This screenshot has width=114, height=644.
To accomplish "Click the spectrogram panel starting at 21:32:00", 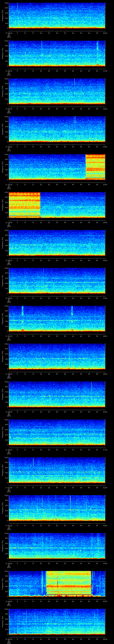I will coord(57,129).
